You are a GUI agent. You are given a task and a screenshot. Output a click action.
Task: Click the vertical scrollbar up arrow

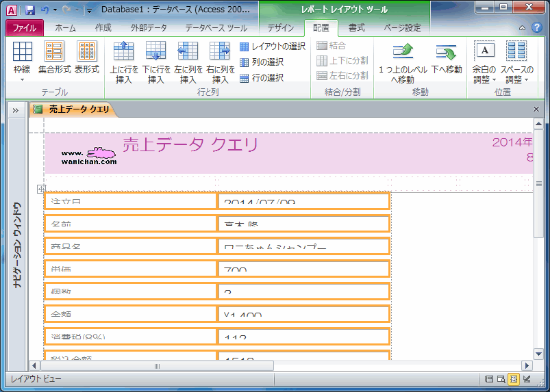538,124
